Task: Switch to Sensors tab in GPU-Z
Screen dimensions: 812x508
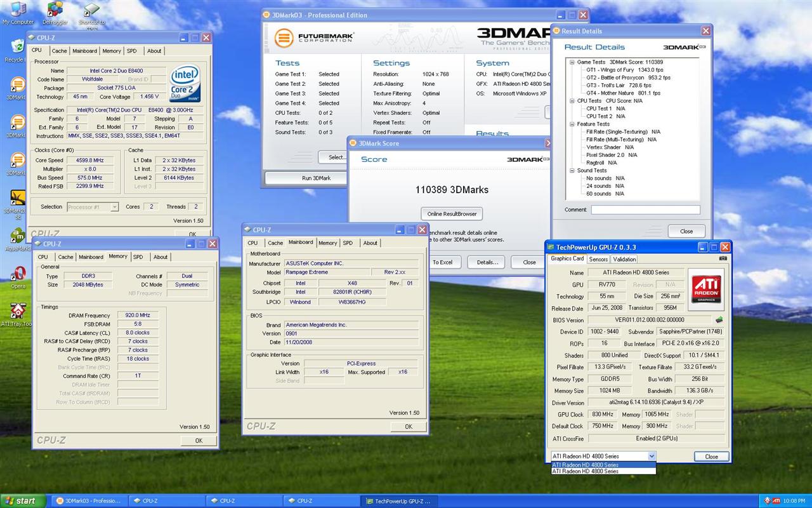Action: pyautogui.click(x=598, y=259)
